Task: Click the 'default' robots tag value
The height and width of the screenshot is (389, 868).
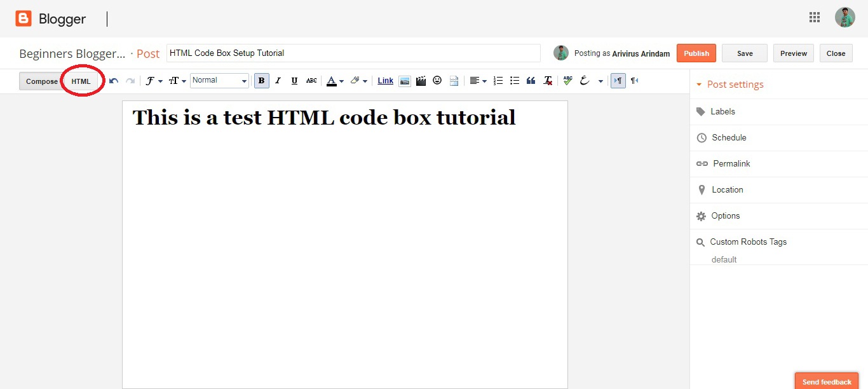Action: [724, 259]
